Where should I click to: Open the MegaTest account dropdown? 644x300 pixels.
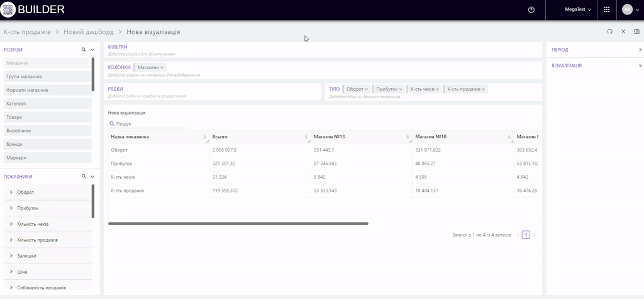(x=578, y=10)
